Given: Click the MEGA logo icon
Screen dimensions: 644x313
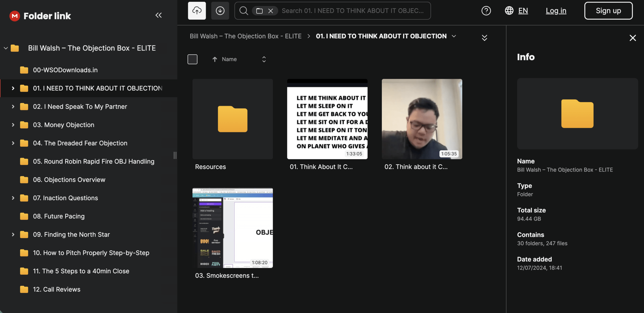Looking at the screenshot, I should point(15,16).
